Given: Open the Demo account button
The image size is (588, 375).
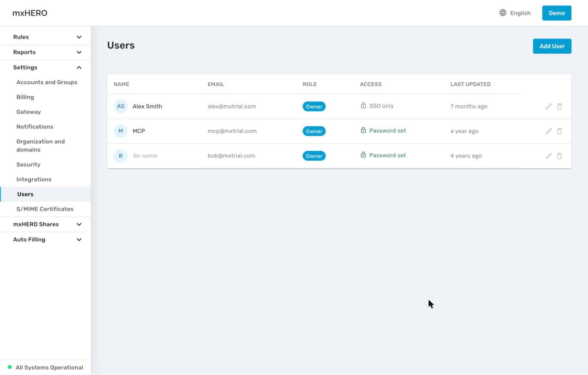Looking at the screenshot, I should click(x=557, y=13).
